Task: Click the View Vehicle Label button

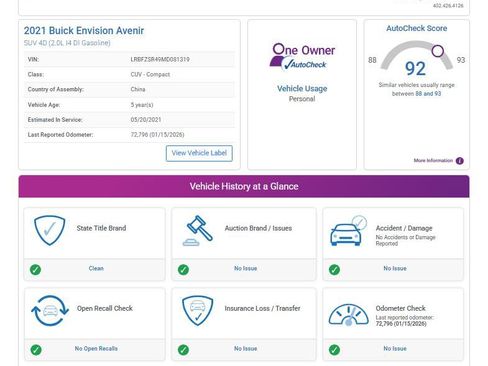Action: 199,153
